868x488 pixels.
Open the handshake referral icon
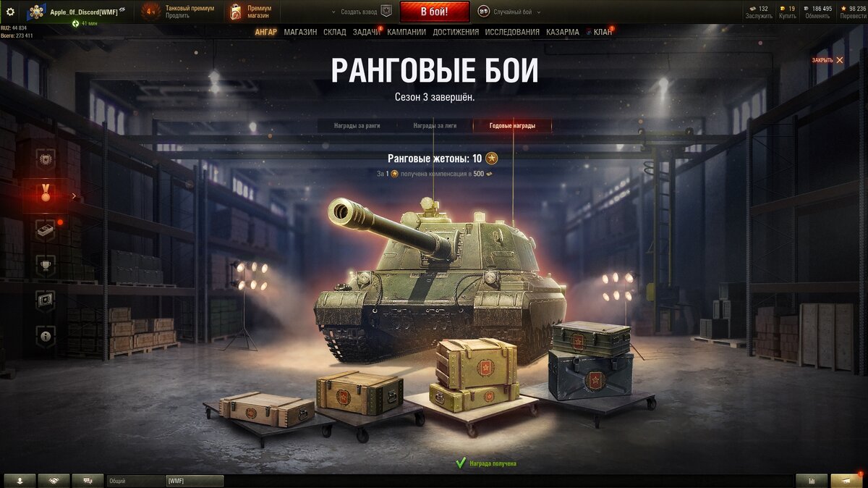[54, 480]
